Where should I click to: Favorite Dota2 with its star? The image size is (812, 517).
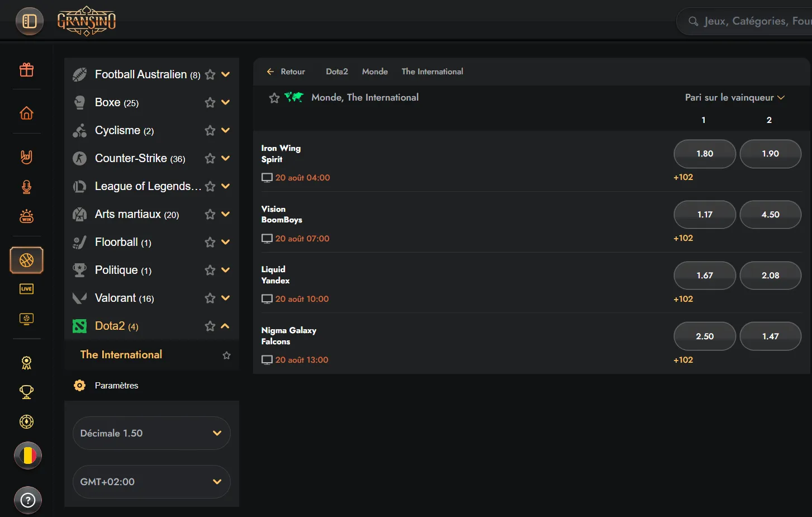[x=210, y=326]
